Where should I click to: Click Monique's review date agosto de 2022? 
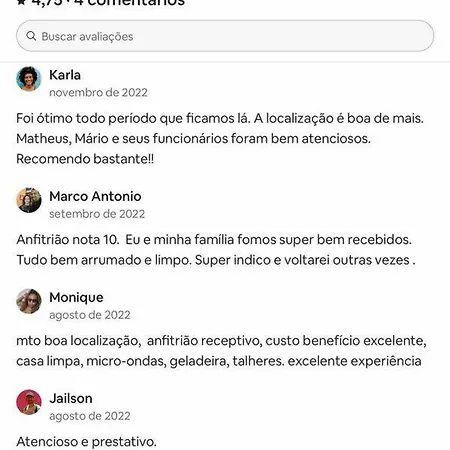click(x=90, y=315)
